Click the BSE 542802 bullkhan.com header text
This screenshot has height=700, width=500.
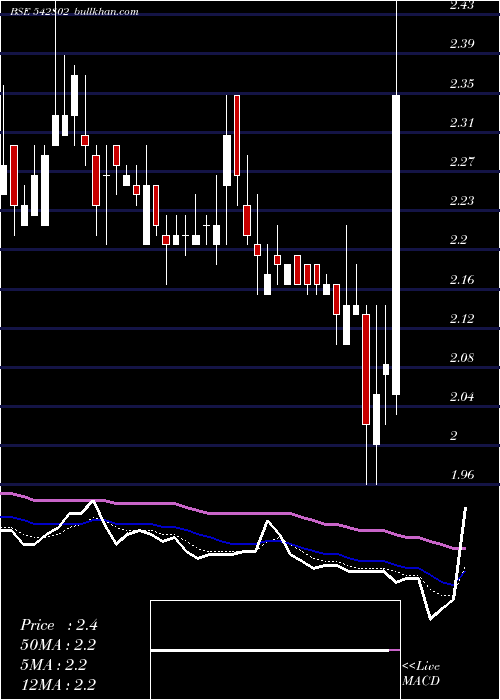[x=75, y=12]
